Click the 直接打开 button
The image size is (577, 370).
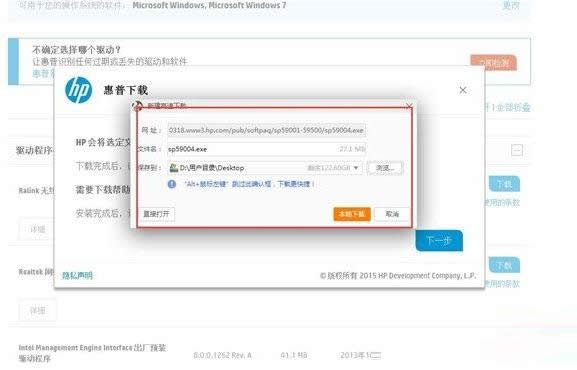pyautogui.click(x=156, y=214)
